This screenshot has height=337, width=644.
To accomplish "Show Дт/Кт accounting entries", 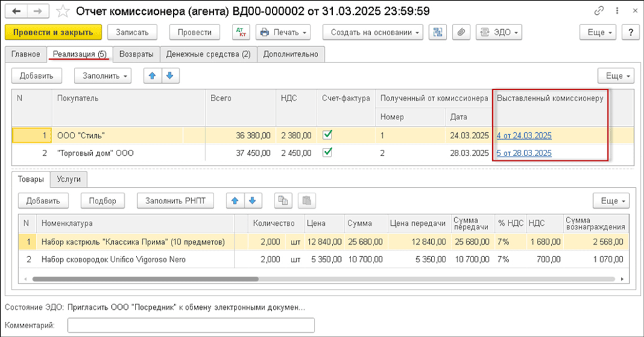I will [x=240, y=33].
